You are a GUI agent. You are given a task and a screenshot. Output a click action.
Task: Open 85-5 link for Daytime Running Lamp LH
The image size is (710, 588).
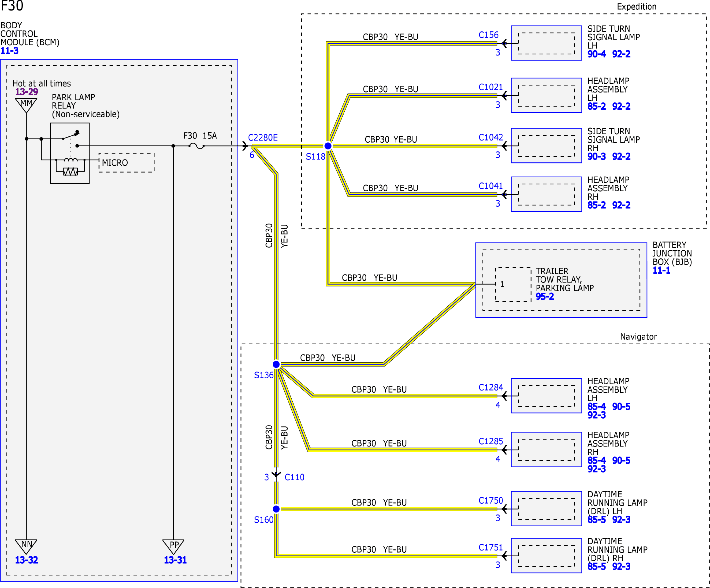596,520
